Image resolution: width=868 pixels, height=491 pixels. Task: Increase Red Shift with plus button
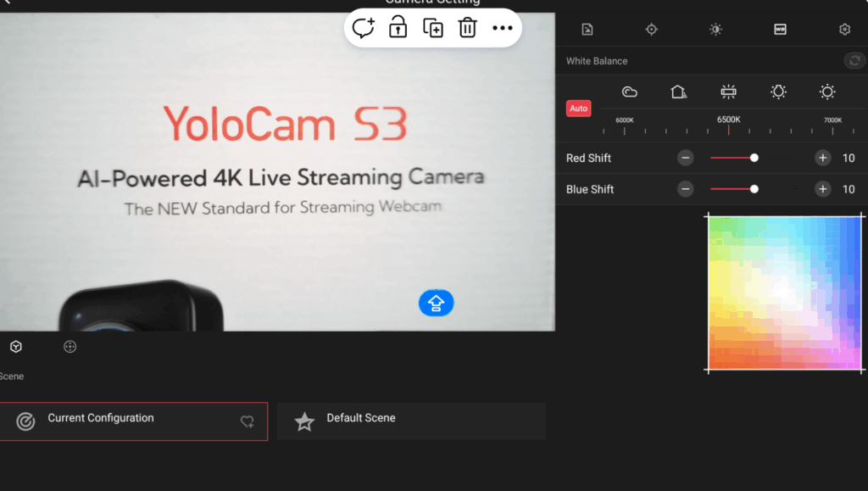822,158
